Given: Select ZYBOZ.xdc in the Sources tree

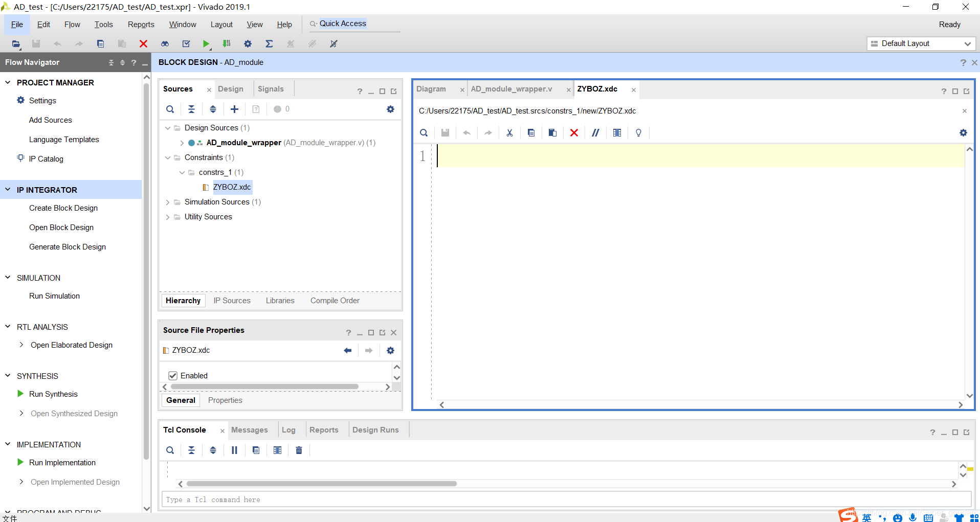Looking at the screenshot, I should (232, 187).
